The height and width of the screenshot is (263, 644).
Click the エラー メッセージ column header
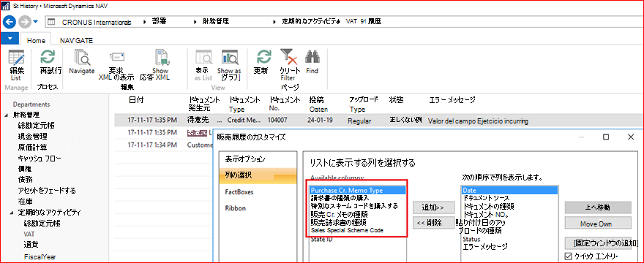[x=452, y=100]
